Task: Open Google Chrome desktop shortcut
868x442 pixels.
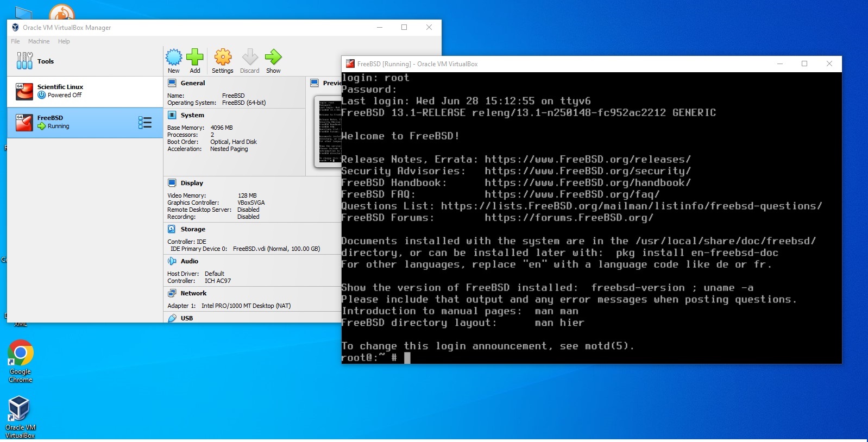Action: [x=20, y=354]
